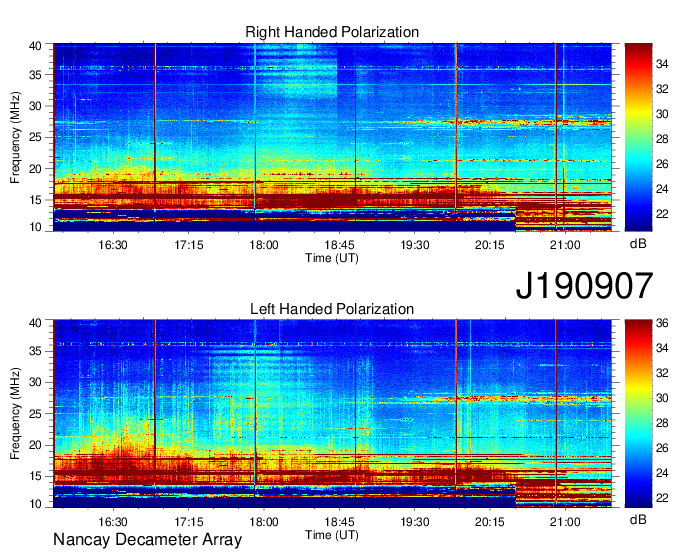Click 35 MHz tick on Right Handed plot

[35, 75]
